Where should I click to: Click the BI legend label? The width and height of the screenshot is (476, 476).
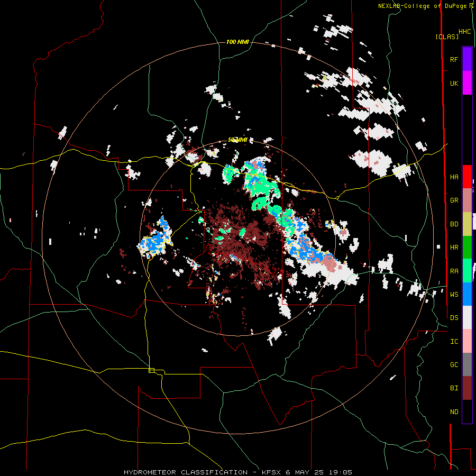point(454,388)
